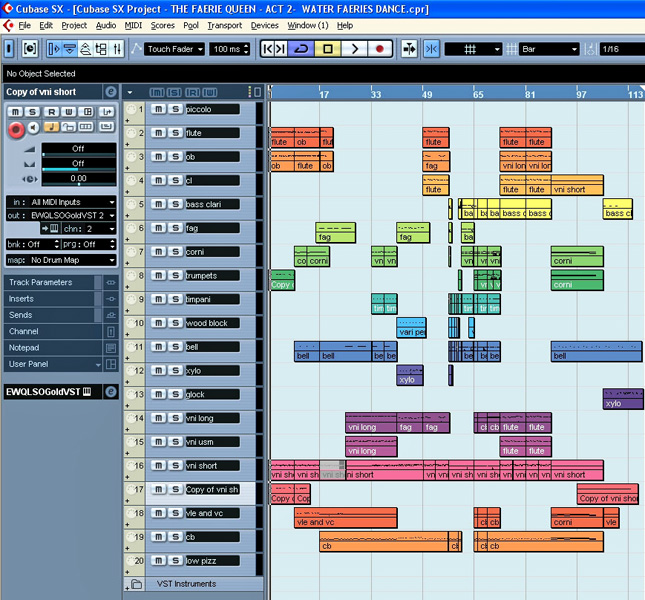Image resolution: width=645 pixels, height=600 pixels.
Task: Open the snap mode grid dropdown
Action: (473, 49)
